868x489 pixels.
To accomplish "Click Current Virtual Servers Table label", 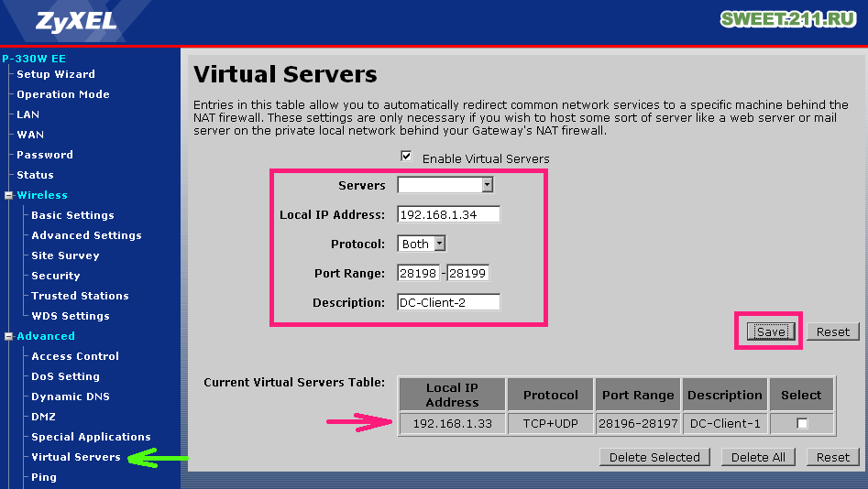I will 294,382.
